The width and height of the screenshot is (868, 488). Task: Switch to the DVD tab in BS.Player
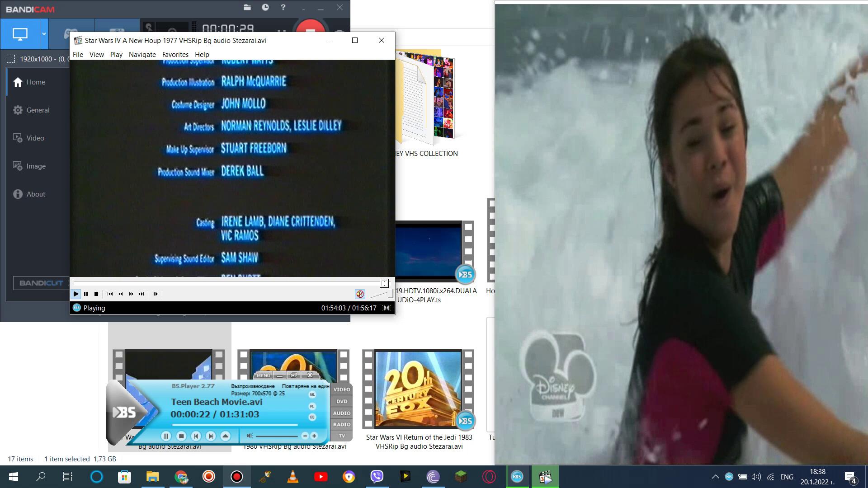[x=342, y=401]
